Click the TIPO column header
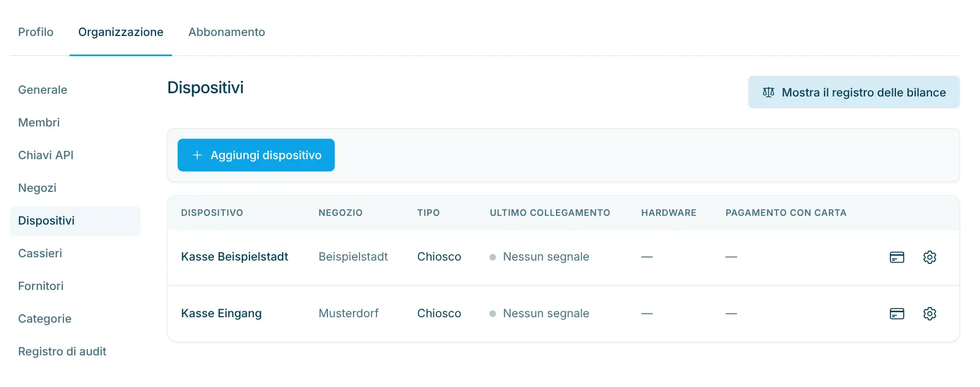The width and height of the screenshot is (980, 387). [428, 213]
